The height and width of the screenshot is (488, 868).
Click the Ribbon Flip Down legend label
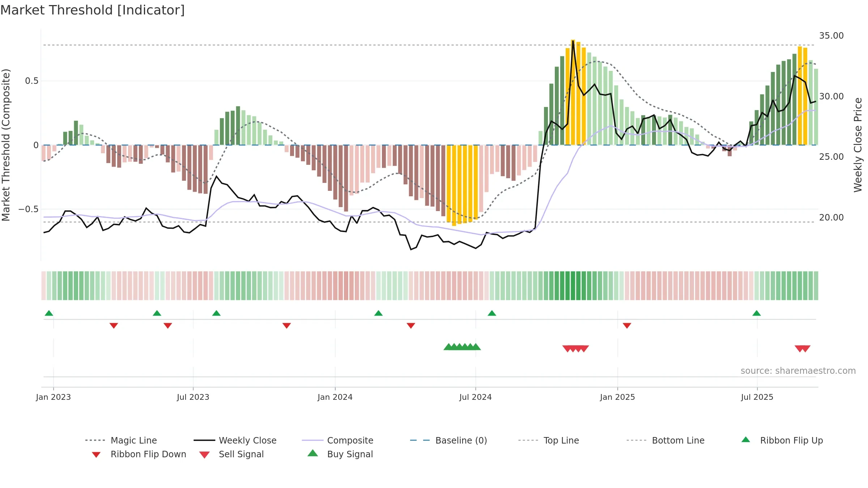(148, 454)
